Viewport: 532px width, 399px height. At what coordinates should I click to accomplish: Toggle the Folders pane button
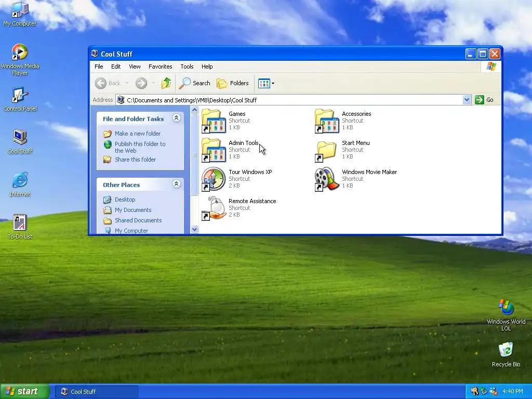(233, 83)
